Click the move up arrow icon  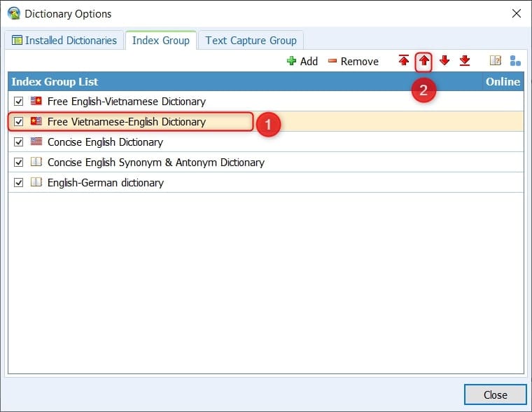[x=423, y=61]
